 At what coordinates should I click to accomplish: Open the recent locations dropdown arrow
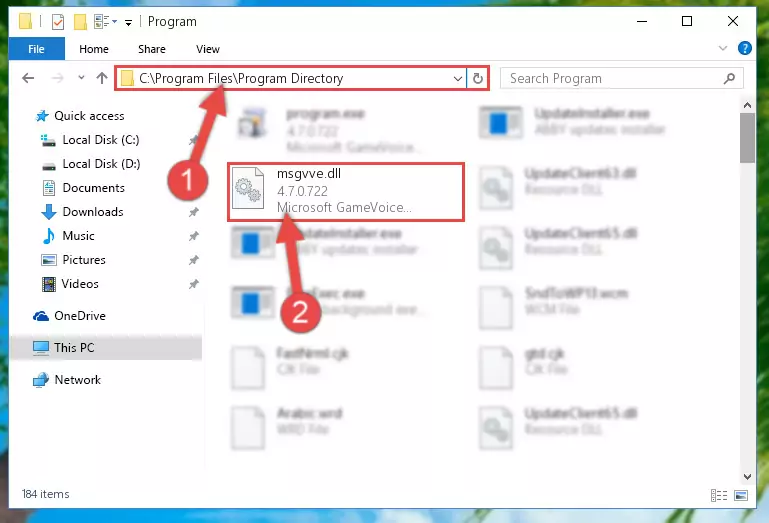click(x=81, y=78)
